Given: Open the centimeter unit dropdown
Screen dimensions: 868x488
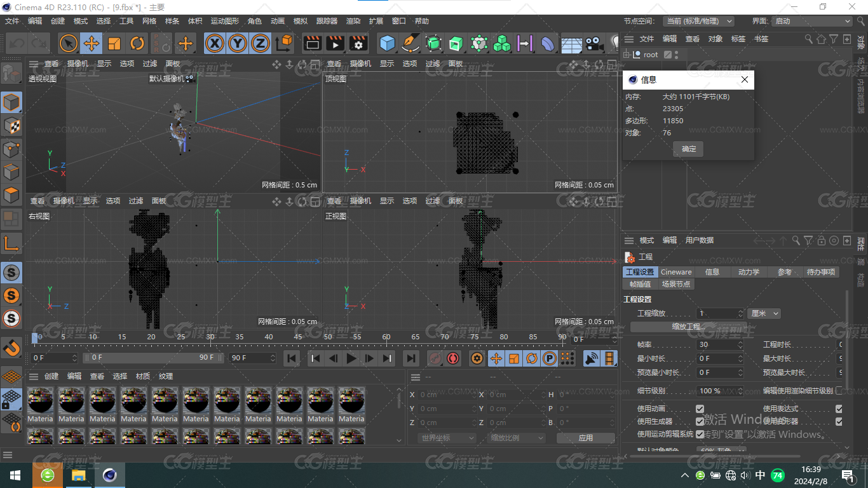Looking at the screenshot, I should tap(764, 313).
